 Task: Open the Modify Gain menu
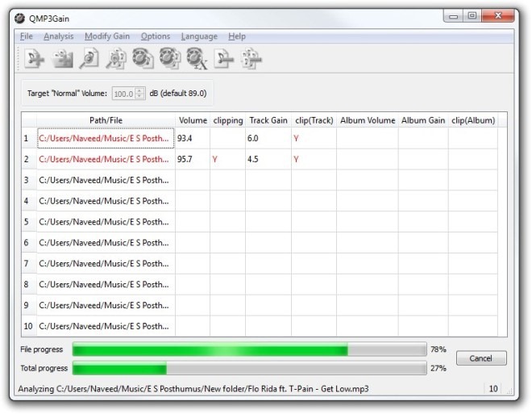[x=107, y=36]
